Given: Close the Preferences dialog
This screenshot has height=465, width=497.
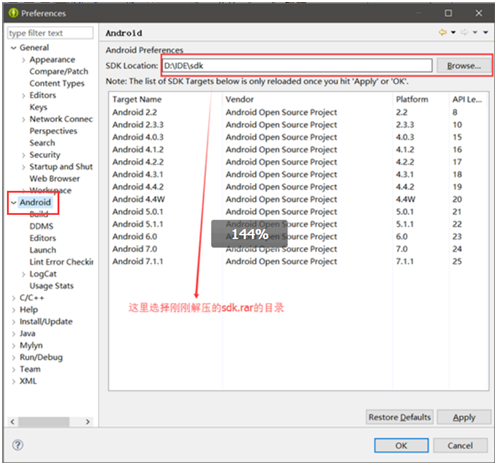Looking at the screenshot, I should 479,13.
